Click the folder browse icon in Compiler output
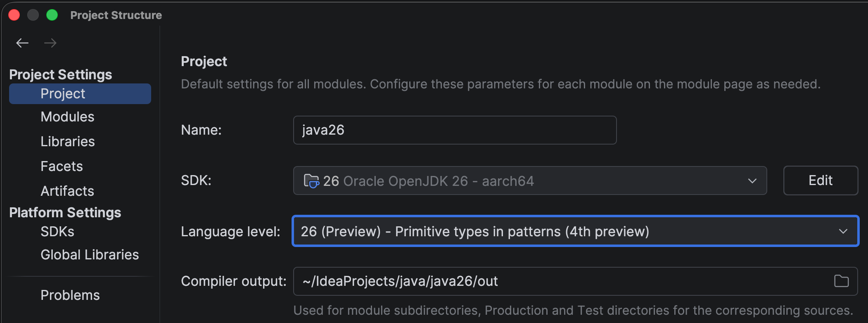 pyautogui.click(x=841, y=281)
